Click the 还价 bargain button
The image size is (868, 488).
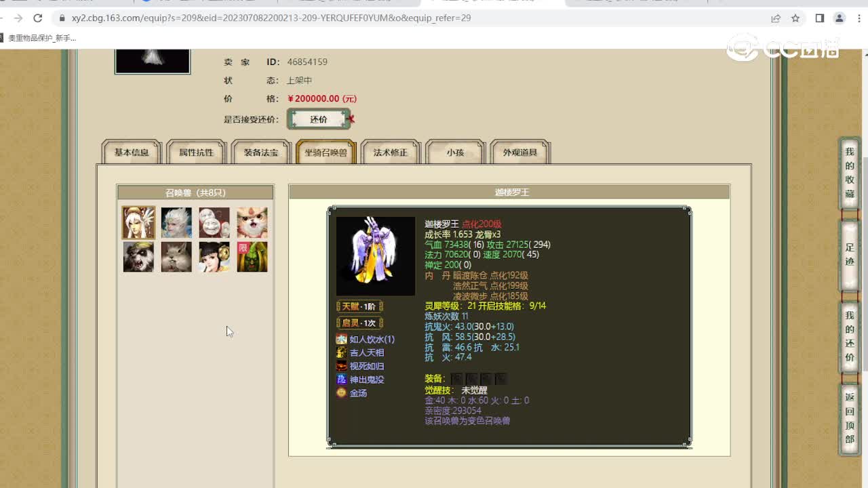pyautogui.click(x=319, y=119)
